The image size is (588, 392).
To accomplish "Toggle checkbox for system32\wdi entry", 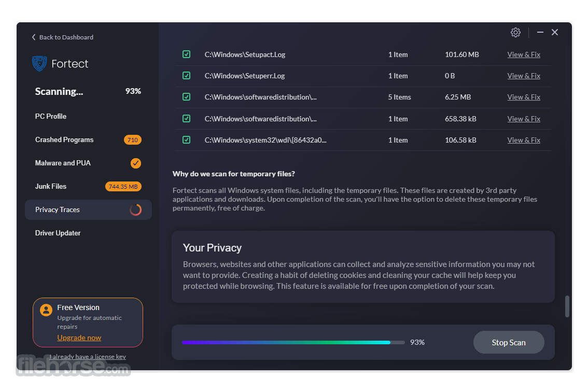I will pyautogui.click(x=186, y=140).
